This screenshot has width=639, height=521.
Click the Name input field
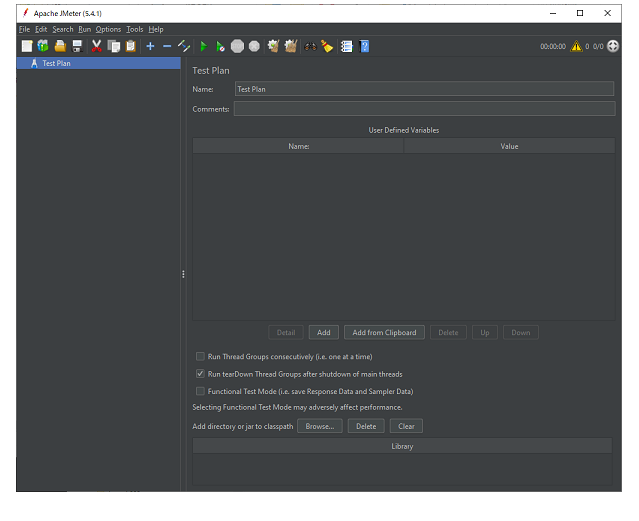click(424, 89)
